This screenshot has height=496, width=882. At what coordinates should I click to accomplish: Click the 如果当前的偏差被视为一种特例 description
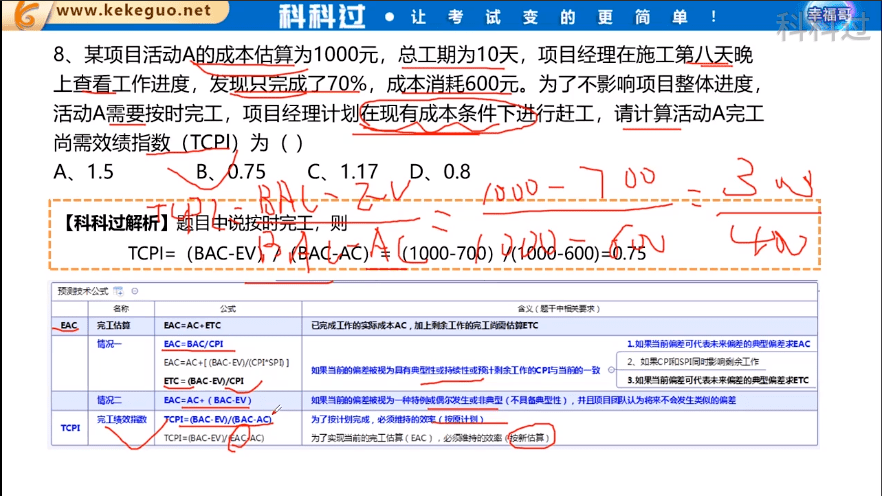tap(523, 400)
